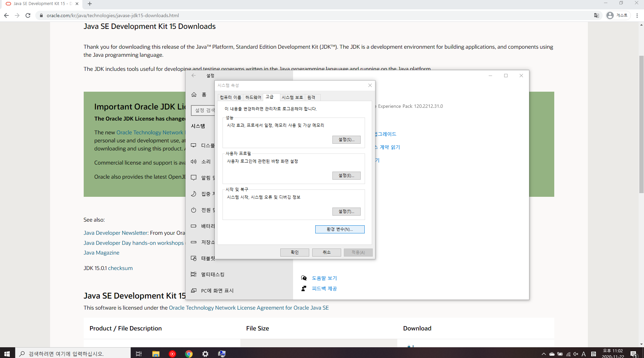Click the muted volume tray icon

click(x=576, y=354)
